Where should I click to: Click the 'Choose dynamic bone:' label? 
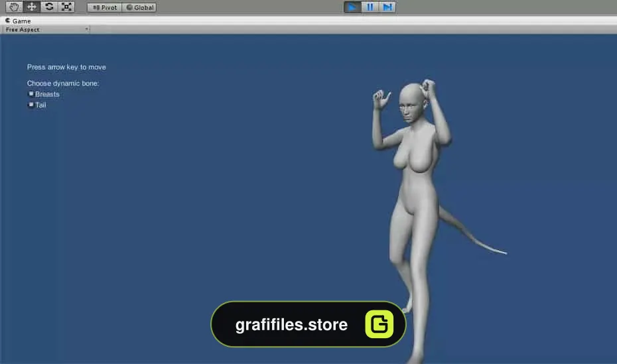point(63,84)
